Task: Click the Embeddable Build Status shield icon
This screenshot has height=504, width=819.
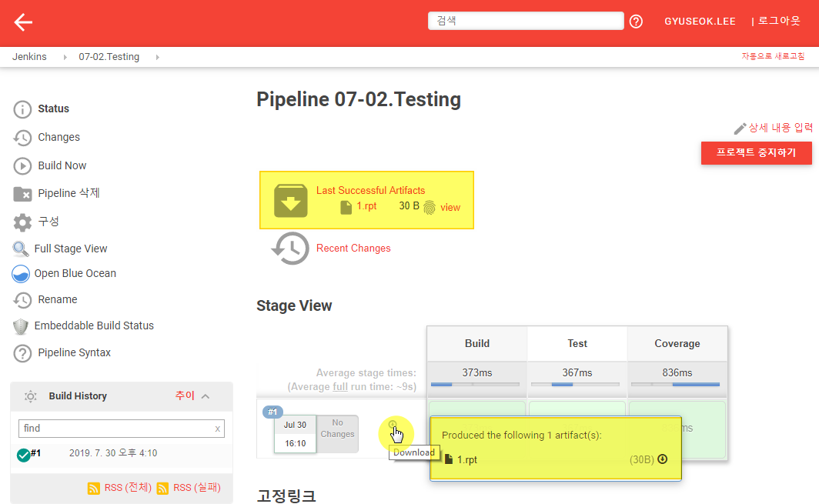Action: click(21, 326)
